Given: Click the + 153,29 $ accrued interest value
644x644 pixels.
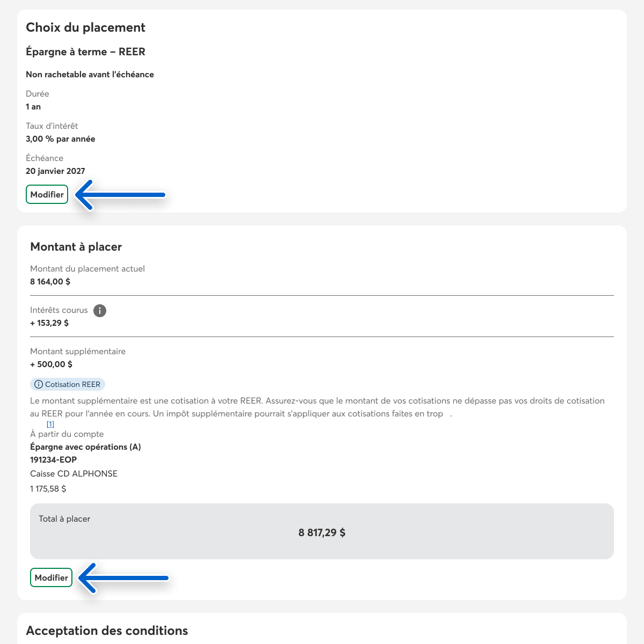Looking at the screenshot, I should (49, 323).
